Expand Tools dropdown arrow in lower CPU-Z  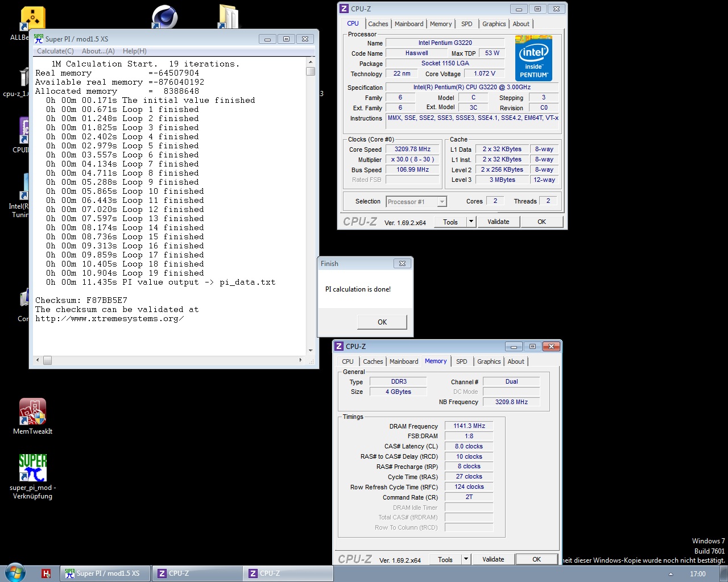[466, 559]
